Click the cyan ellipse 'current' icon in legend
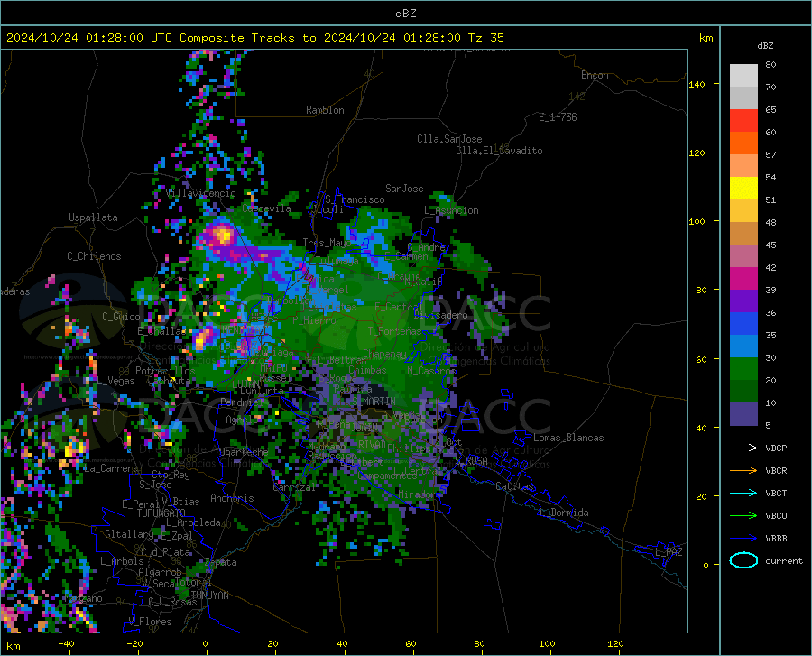This screenshot has height=656, width=812. (x=743, y=560)
